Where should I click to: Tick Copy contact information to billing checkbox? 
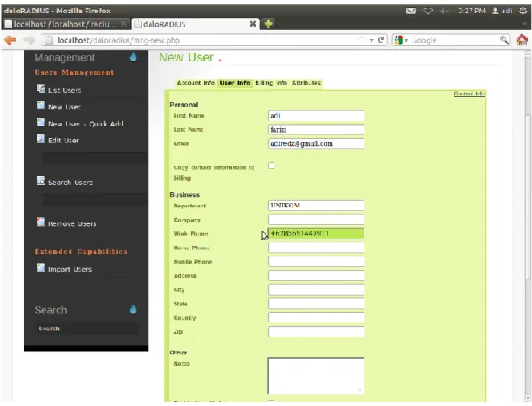click(272, 166)
